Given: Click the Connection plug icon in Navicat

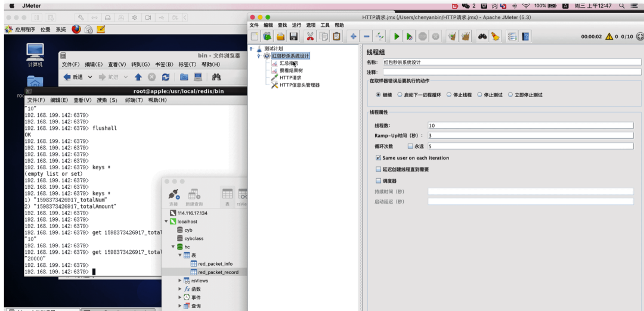Looking at the screenshot, I should coord(174,194).
